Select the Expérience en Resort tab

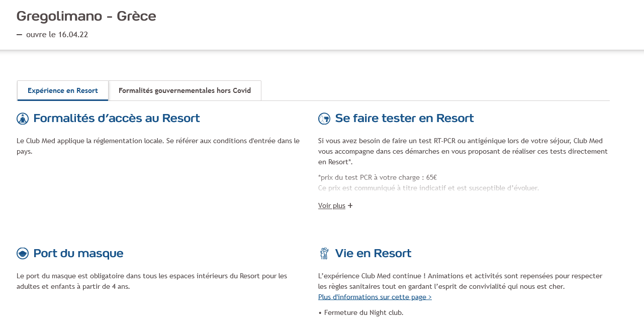pyautogui.click(x=63, y=90)
